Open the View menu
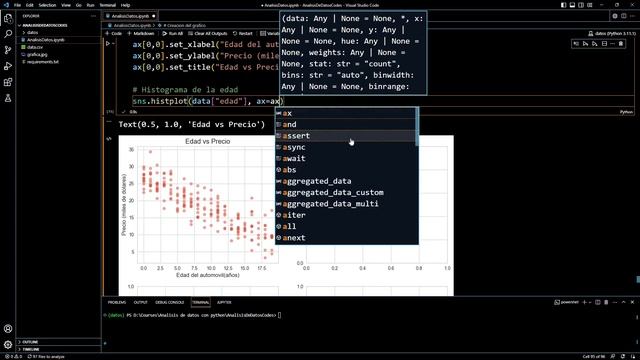 pyautogui.click(x=66, y=5)
